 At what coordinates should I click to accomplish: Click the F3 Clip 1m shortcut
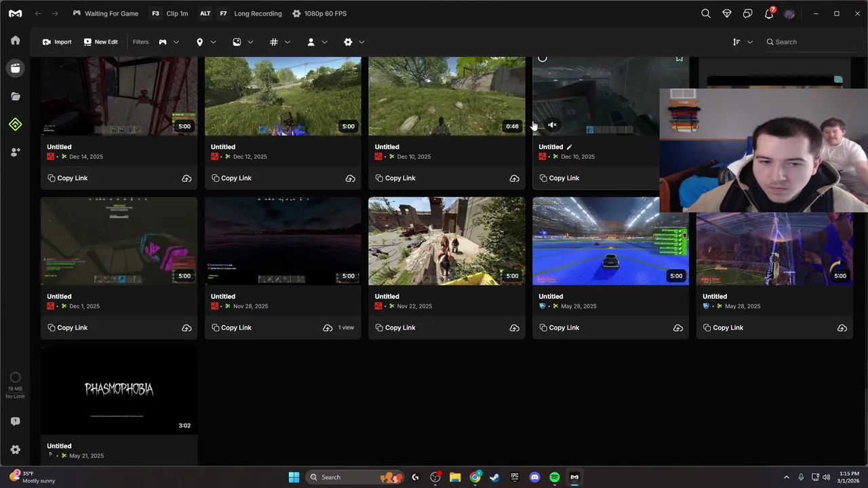[x=169, y=14]
